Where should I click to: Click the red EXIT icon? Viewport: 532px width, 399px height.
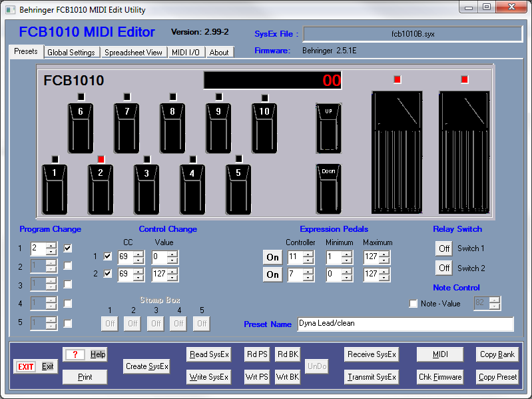pos(26,367)
